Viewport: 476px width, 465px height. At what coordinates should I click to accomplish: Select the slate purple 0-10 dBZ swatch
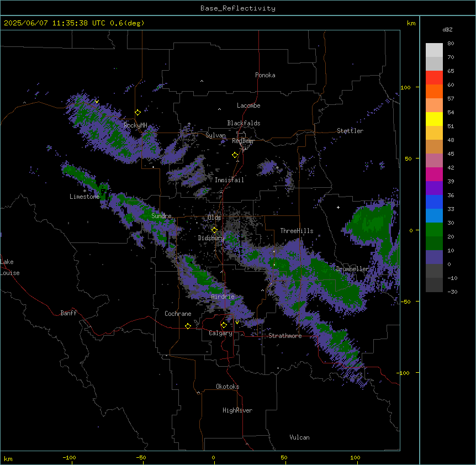coord(434,257)
